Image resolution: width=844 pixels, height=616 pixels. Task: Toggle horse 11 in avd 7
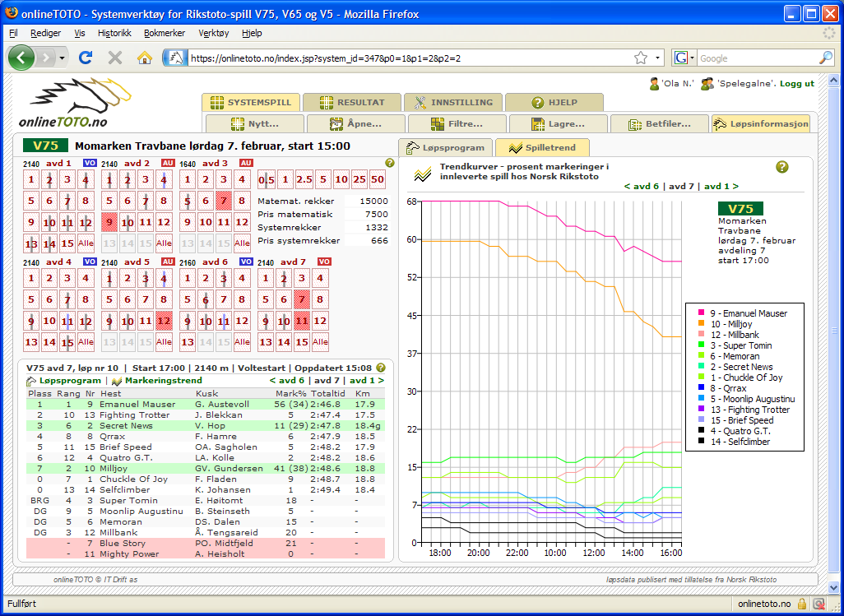pos(302,322)
